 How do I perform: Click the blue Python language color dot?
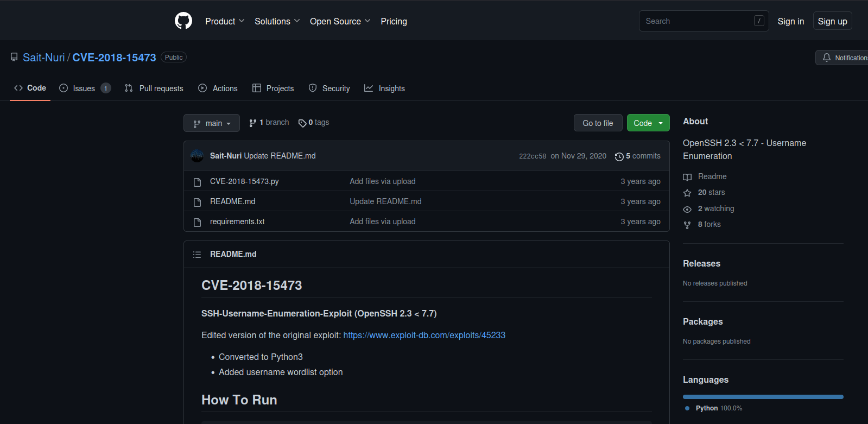click(687, 408)
